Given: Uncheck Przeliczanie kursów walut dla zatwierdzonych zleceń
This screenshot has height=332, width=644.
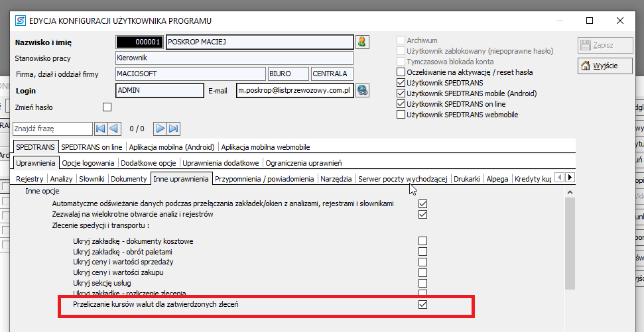Looking at the screenshot, I should pos(422,305).
